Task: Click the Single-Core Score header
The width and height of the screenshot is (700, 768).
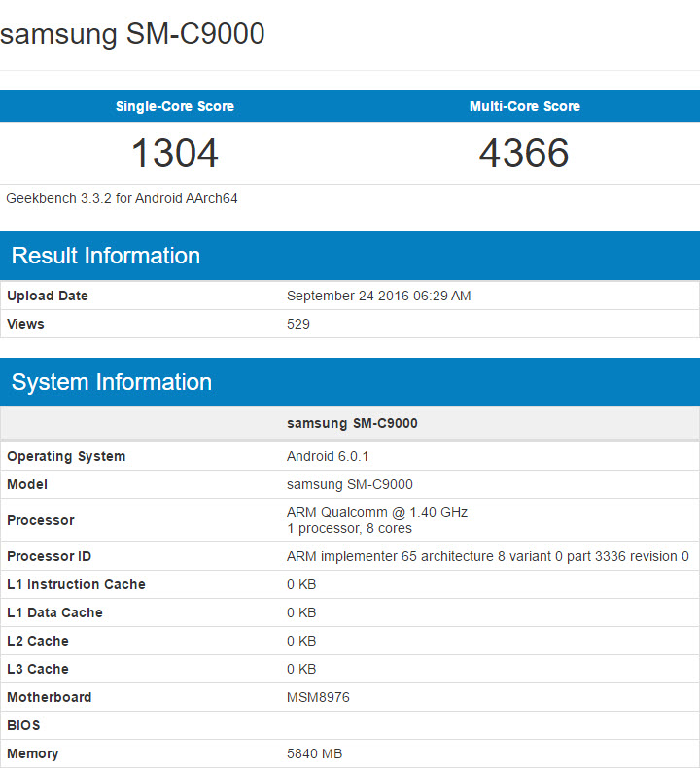Action: click(175, 106)
